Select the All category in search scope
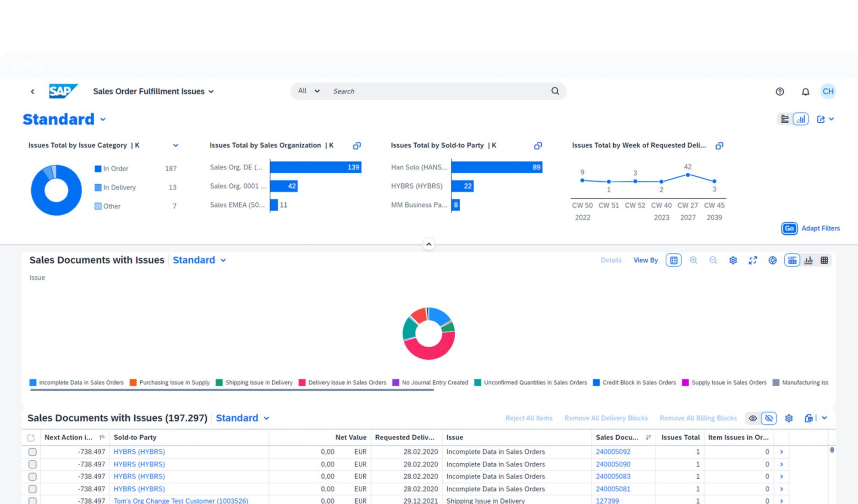 coord(307,91)
